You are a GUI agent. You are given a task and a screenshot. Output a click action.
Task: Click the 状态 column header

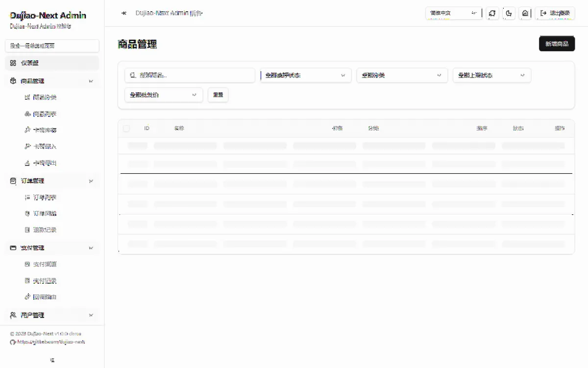coord(518,128)
